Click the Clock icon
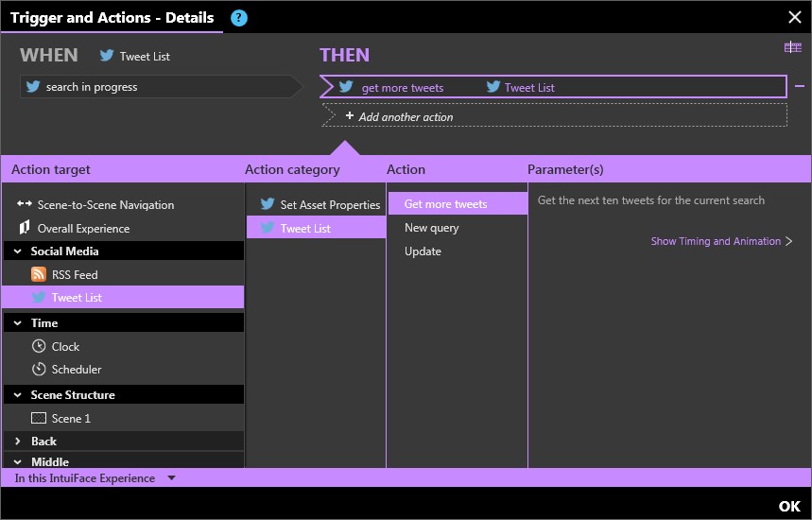Viewport: 812px width, 520px height. [39, 346]
